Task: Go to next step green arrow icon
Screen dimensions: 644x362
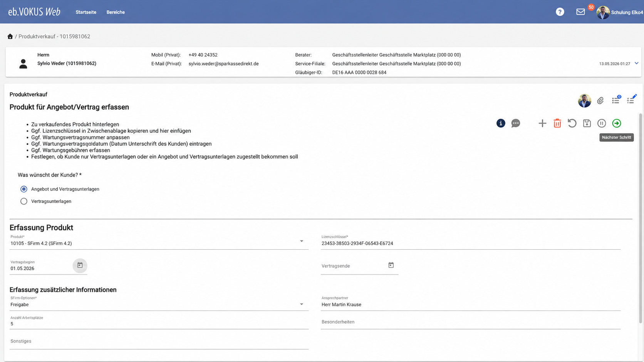Action: tap(616, 123)
